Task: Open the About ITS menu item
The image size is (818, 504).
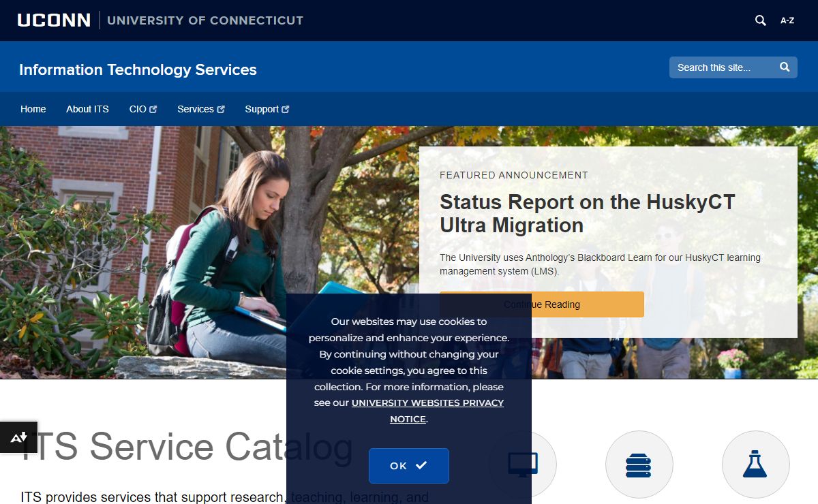Action: click(87, 109)
